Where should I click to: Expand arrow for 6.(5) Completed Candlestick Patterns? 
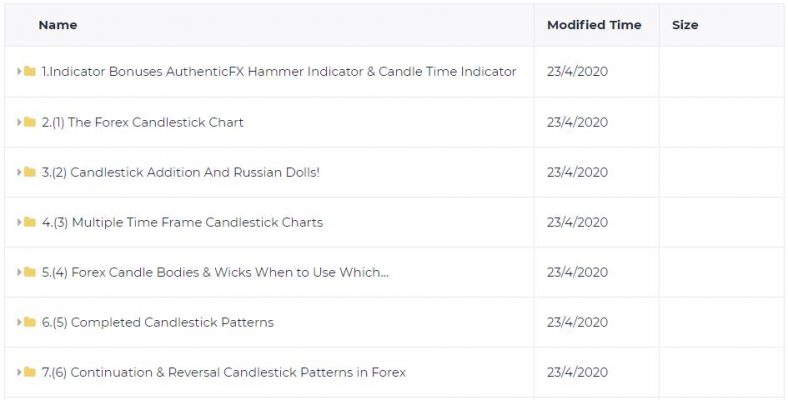click(x=19, y=322)
